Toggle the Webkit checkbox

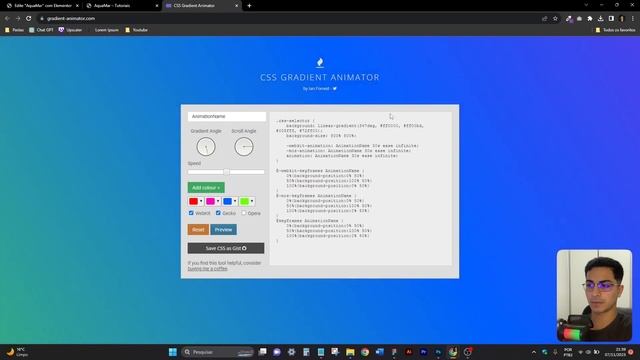(191, 213)
